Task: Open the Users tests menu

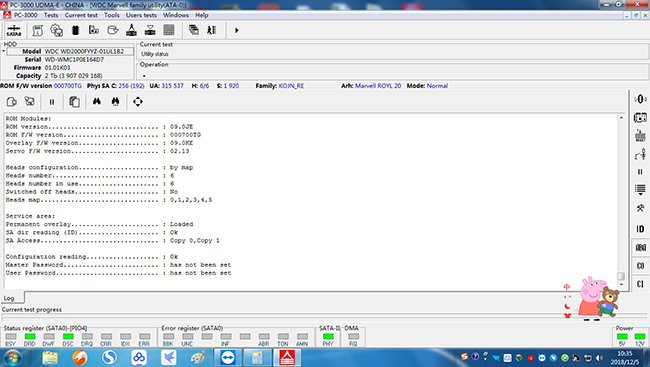Action: click(141, 15)
